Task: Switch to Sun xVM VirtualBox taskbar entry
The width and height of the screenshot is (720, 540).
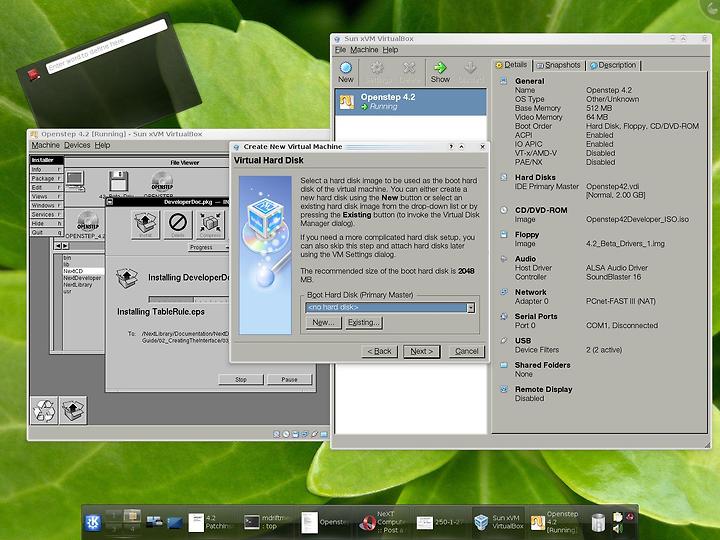Action: click(498, 522)
